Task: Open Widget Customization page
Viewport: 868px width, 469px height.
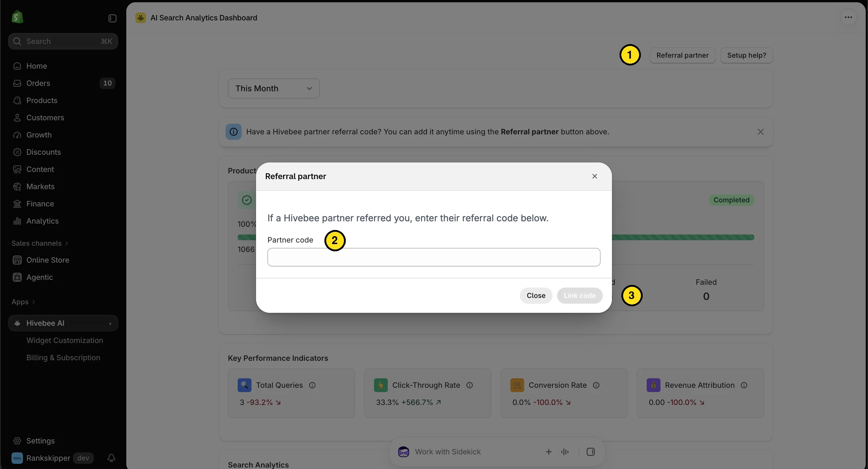Action: point(65,341)
